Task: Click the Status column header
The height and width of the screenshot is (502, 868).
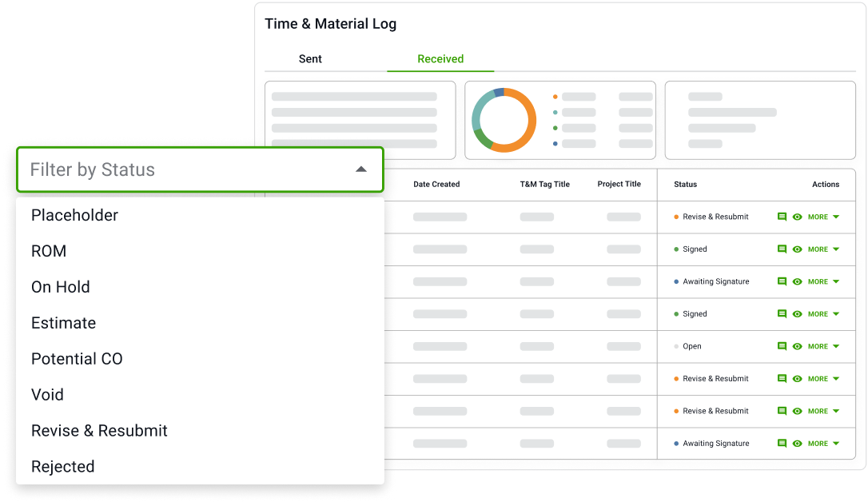Action: (685, 185)
